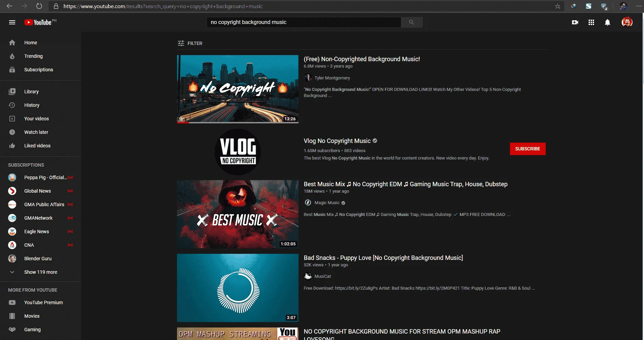Click the Global News channel avatar
644x340 pixels.
12,191
